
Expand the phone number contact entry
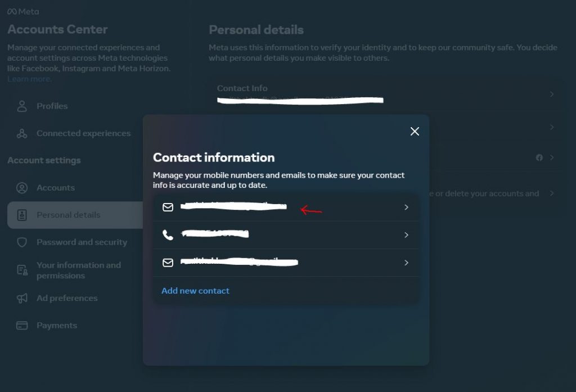pyautogui.click(x=406, y=235)
